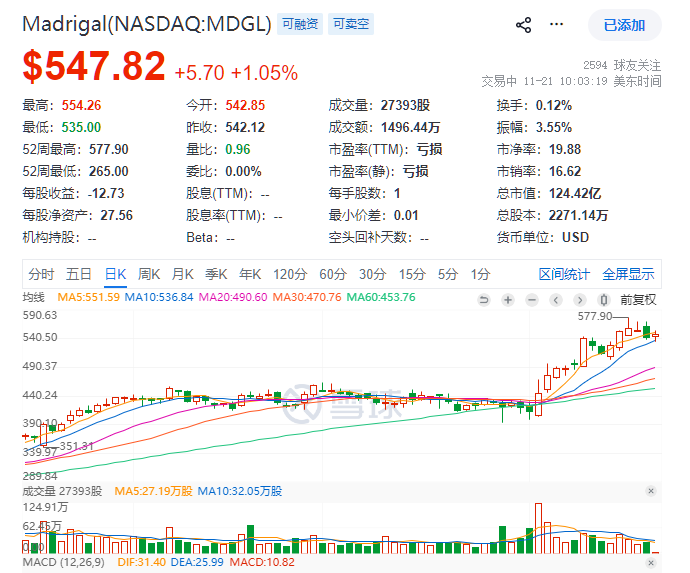This screenshot has width=690, height=573.
Task: Switch to the 分时 chart tab
Action: click(41, 274)
